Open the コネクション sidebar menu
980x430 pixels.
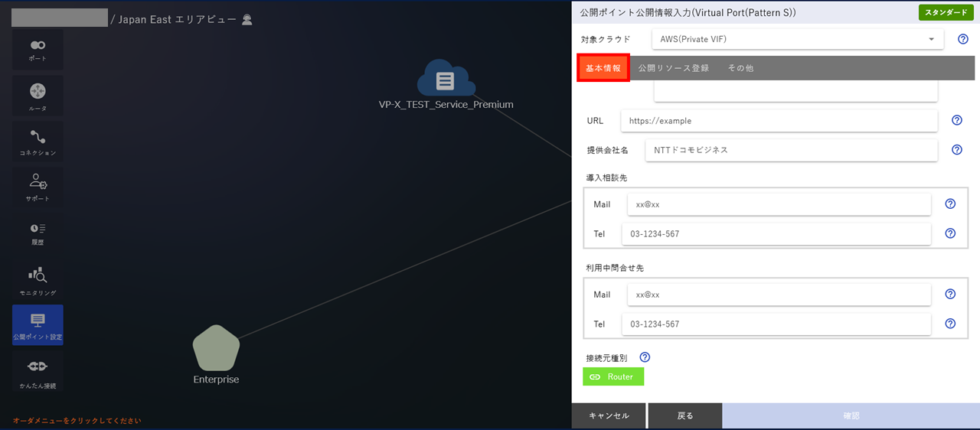click(x=38, y=142)
